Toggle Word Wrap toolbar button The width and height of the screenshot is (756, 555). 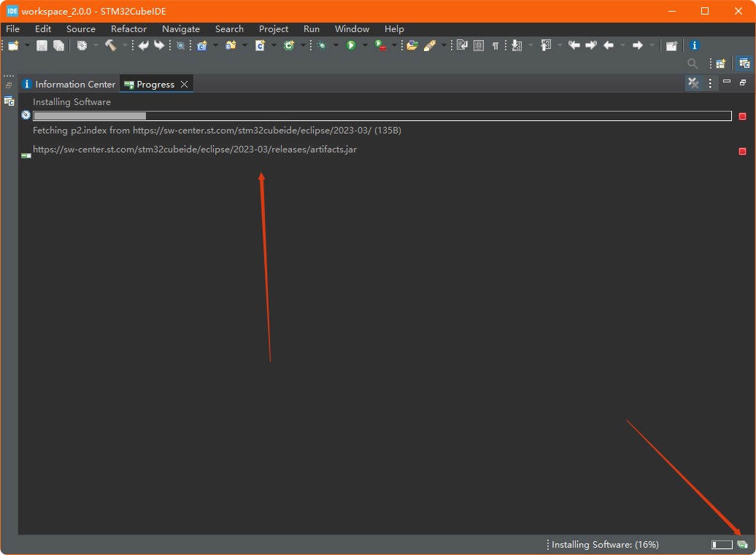click(462, 46)
